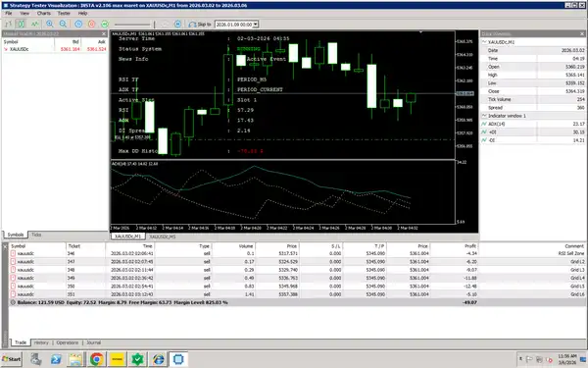588x368 pixels.
Task: Click order icon of ticket 349
Action: point(13,279)
